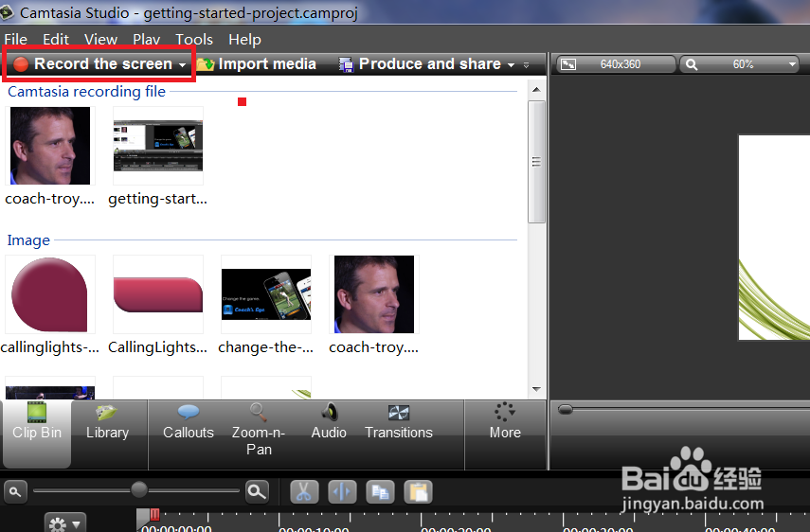The width and height of the screenshot is (810, 532).
Task: Click the timeline zoom in magnifier
Action: (257, 491)
